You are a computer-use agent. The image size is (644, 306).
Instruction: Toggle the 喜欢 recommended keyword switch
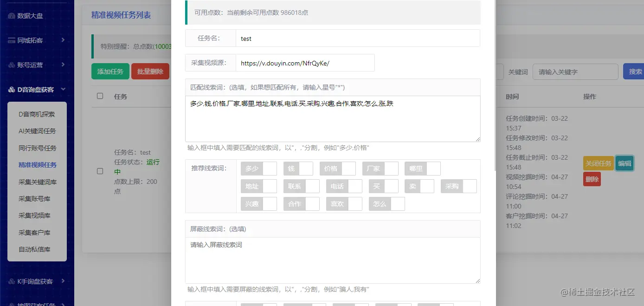tap(344, 204)
